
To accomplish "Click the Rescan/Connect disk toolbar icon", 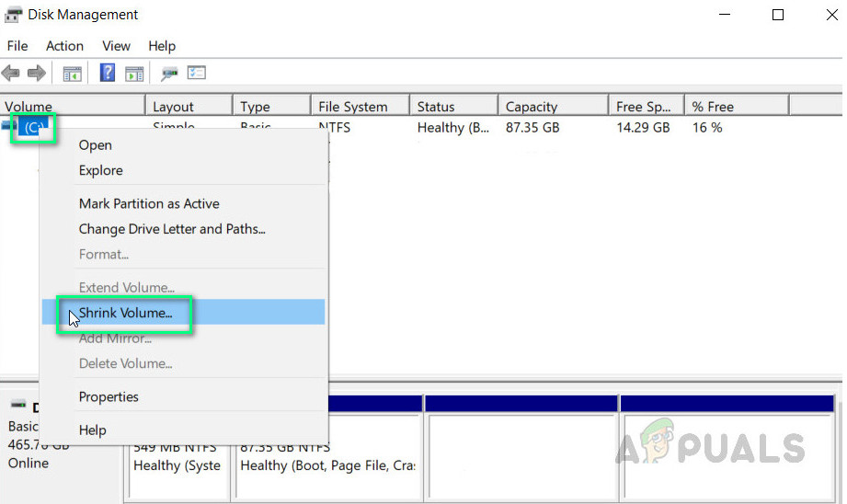I will (x=169, y=74).
